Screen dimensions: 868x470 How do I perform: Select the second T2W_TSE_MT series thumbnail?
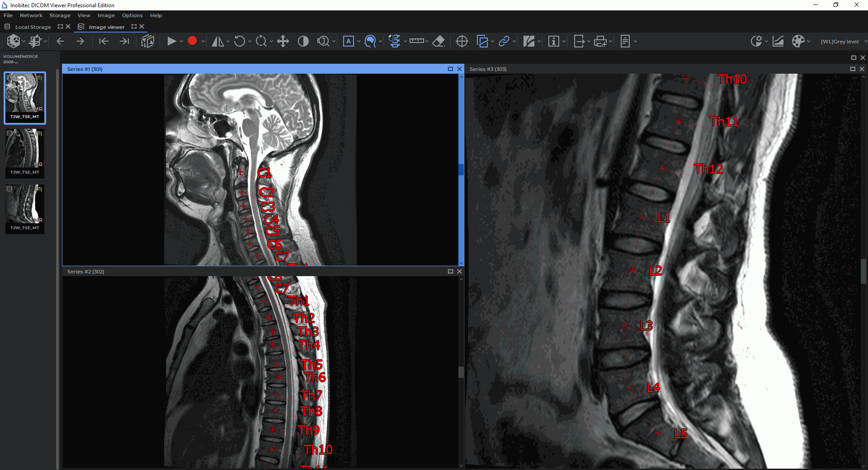(x=25, y=153)
